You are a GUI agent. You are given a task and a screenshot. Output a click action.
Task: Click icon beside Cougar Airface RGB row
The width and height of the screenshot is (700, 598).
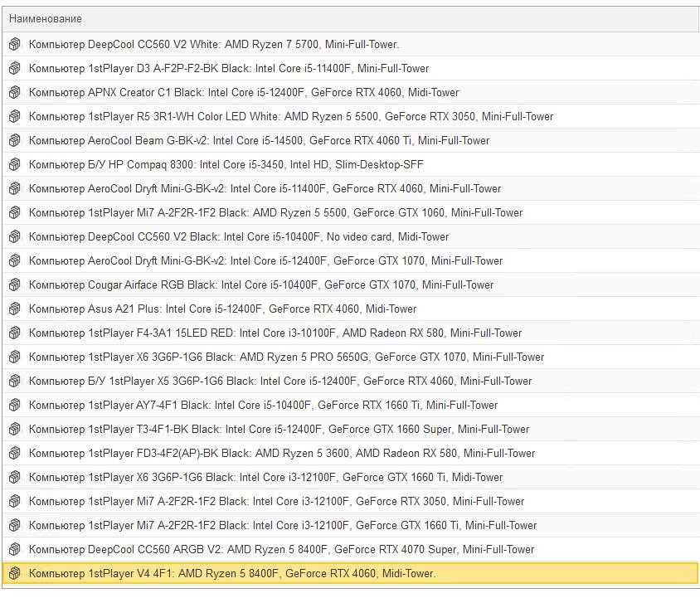coord(15,285)
